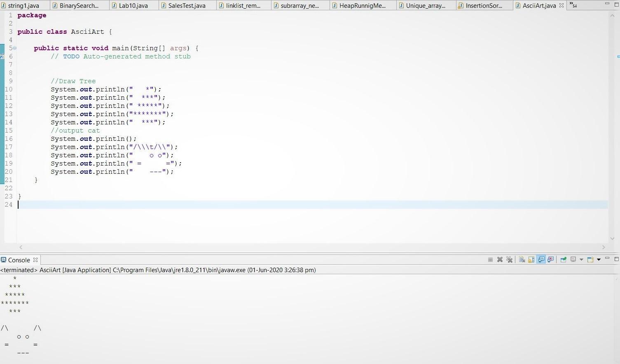This screenshot has width=620, height=364.
Task: Click the Display Selected Console monitor icon
Action: coord(573,259)
